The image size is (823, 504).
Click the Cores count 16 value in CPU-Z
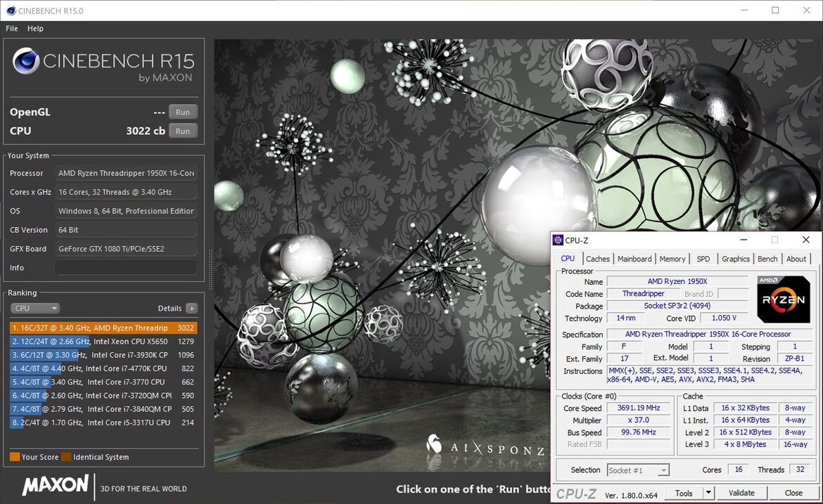[739, 470]
